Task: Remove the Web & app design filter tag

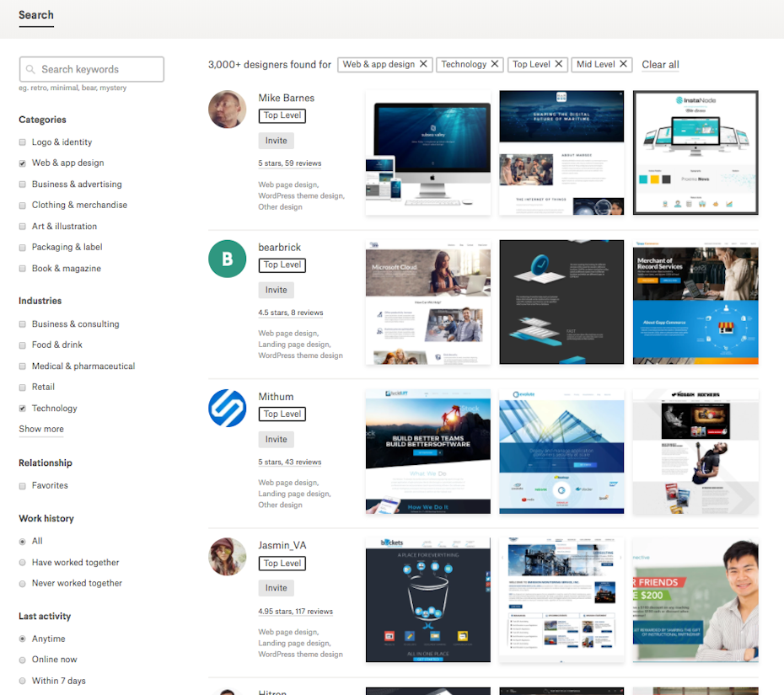Action: click(423, 64)
